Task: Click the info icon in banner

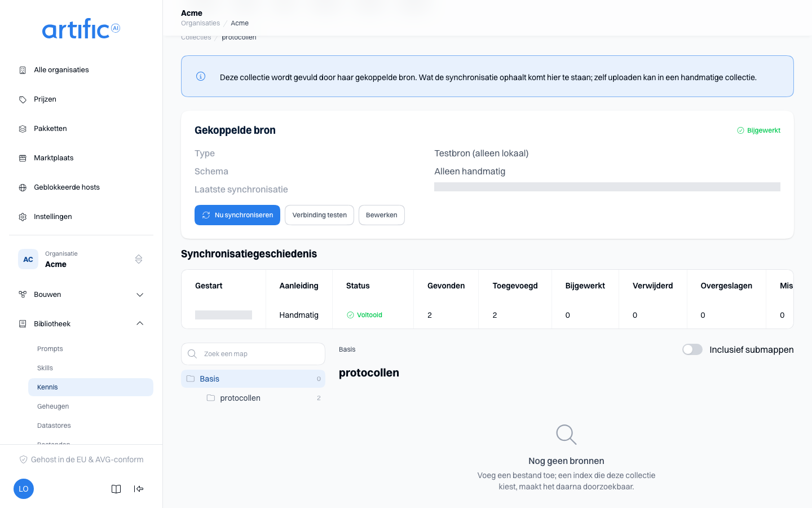Action: point(201,76)
